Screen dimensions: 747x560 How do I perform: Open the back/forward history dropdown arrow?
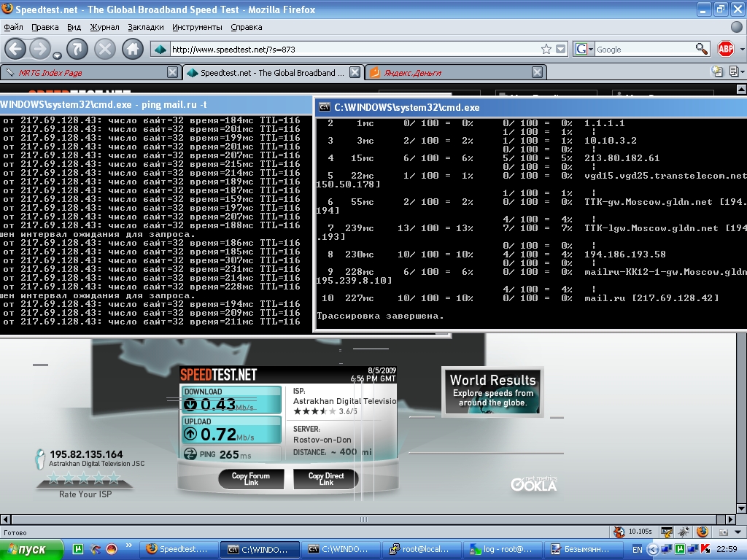[x=57, y=55]
